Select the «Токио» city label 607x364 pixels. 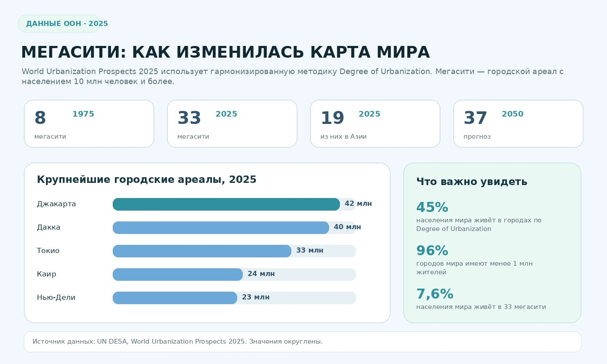(48, 251)
